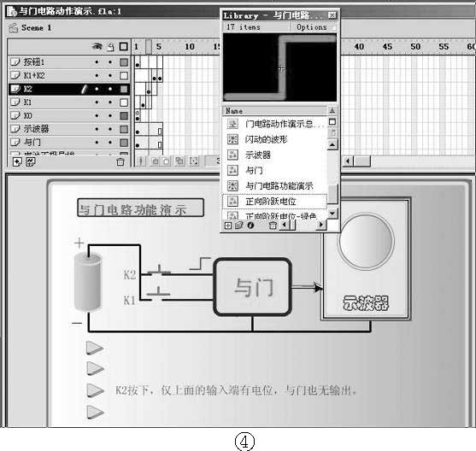The width and height of the screenshot is (476, 451).
Task: Click the K2 switch on stage
Action: click(x=158, y=271)
